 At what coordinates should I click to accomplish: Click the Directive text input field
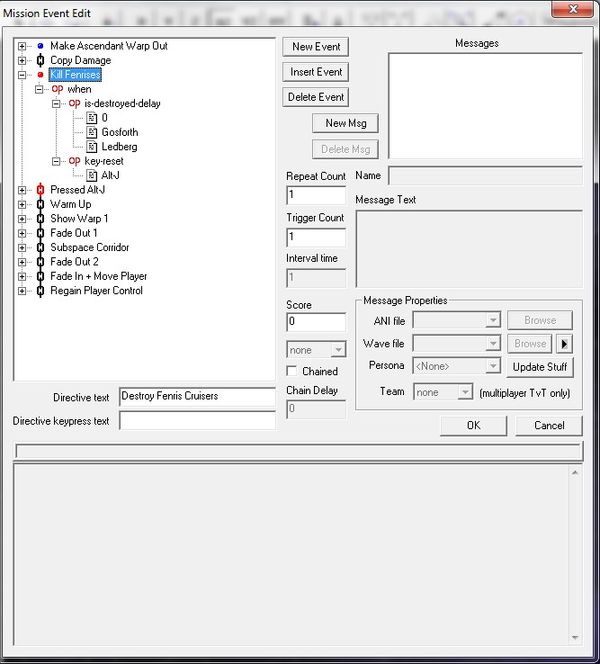click(x=197, y=396)
